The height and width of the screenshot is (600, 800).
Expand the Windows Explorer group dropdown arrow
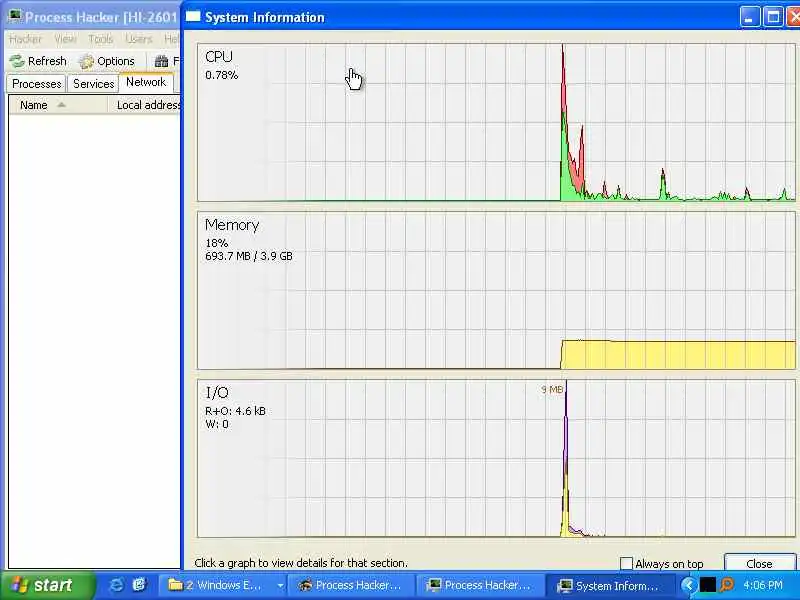click(x=280, y=585)
